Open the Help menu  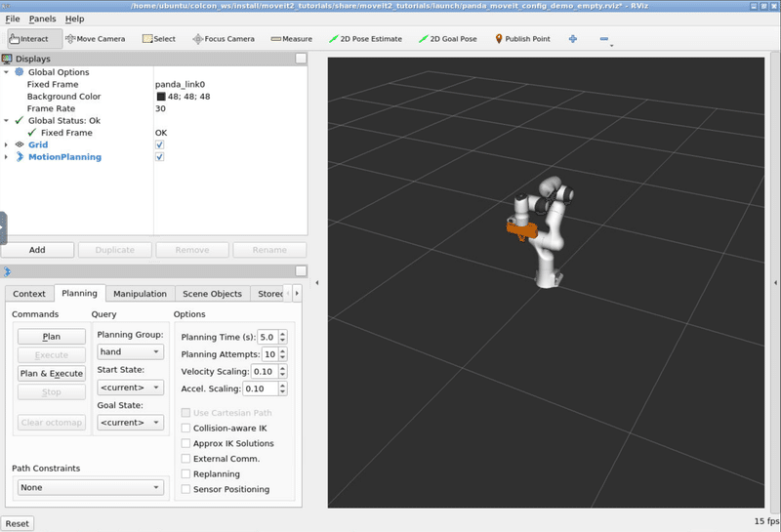point(75,19)
